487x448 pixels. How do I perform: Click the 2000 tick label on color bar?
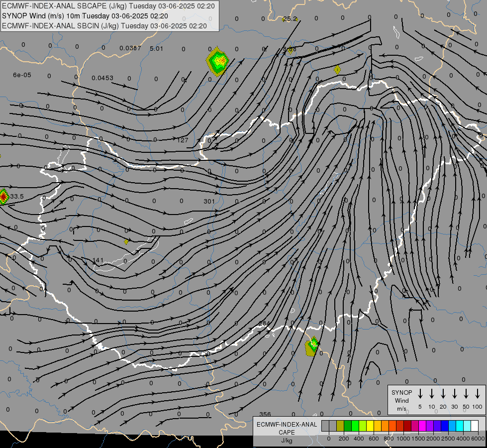[x=433, y=439]
